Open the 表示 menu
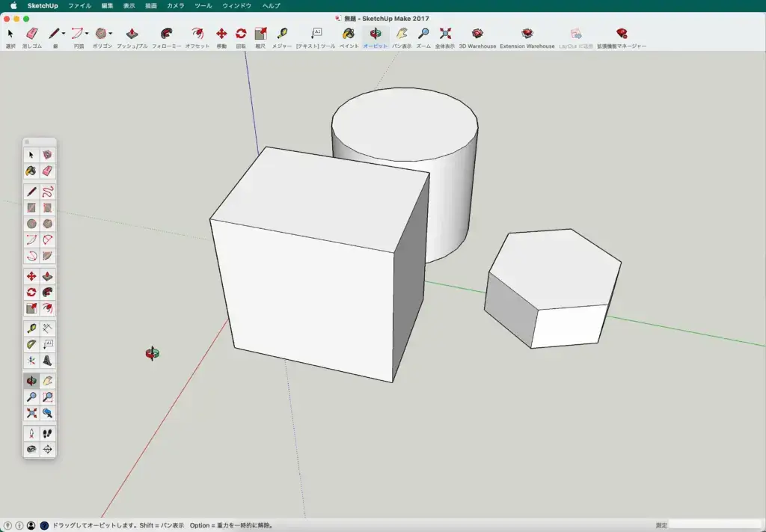Image resolution: width=766 pixels, height=532 pixels. tap(129, 6)
